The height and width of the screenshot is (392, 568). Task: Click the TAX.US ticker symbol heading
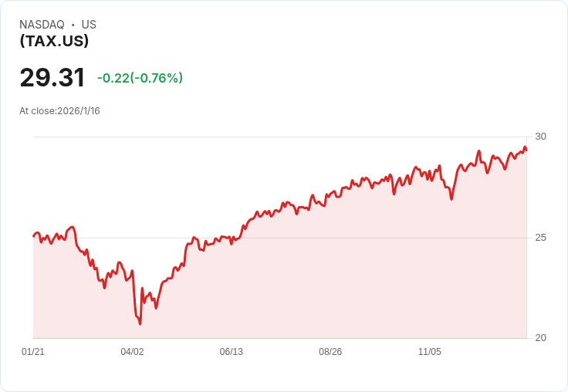(54, 41)
